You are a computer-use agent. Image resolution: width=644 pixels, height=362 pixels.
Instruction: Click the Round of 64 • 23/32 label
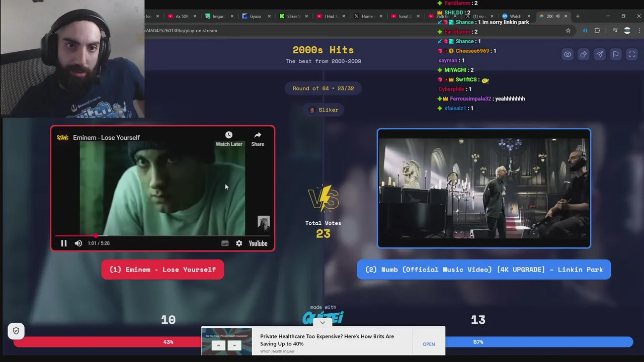pos(323,88)
